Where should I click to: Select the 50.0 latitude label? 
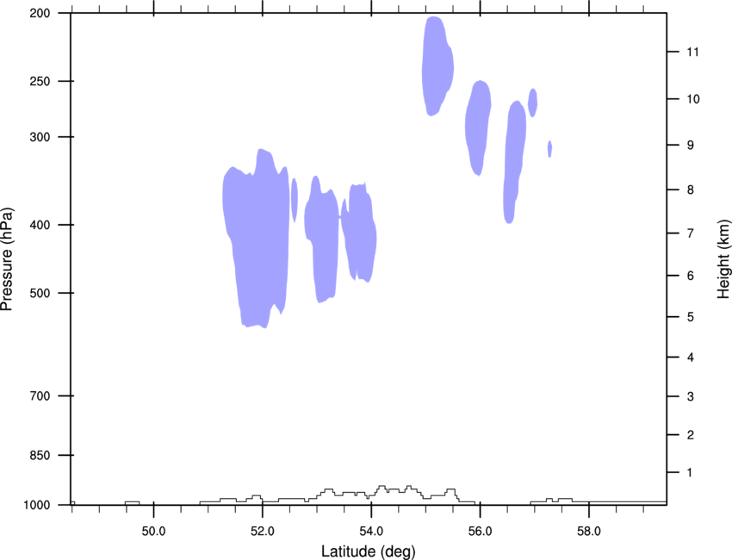(153, 532)
